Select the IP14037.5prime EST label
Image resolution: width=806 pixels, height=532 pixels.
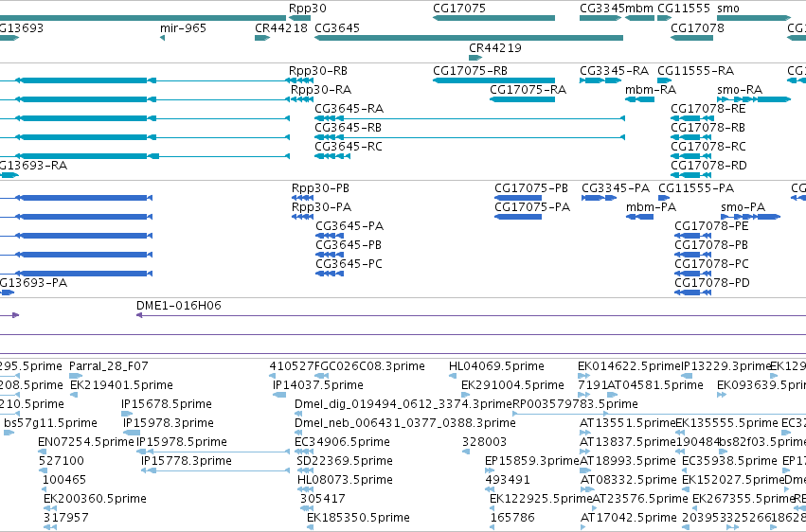tap(318, 385)
